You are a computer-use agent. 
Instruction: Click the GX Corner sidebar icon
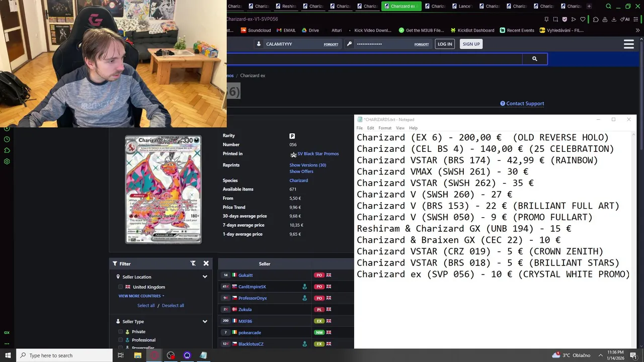[x=7, y=332]
